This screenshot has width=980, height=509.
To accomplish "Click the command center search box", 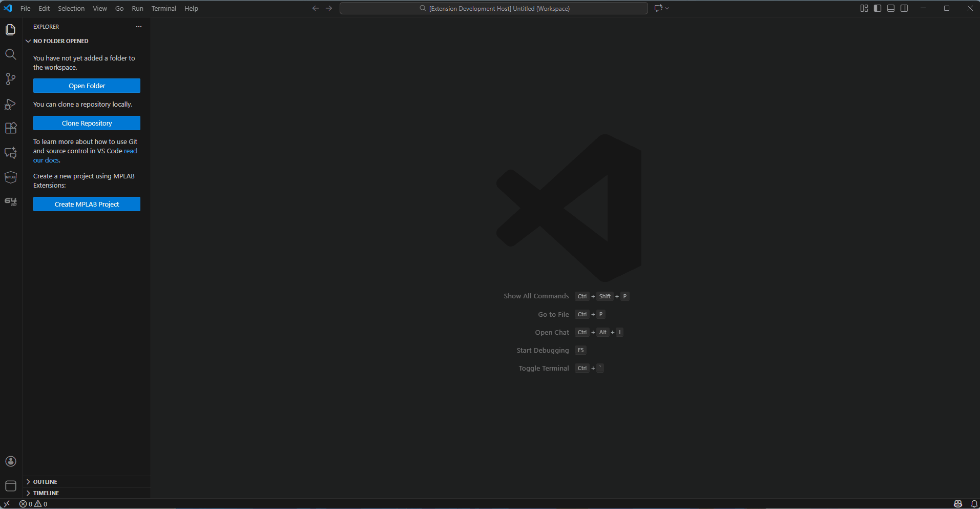I will pos(493,9).
